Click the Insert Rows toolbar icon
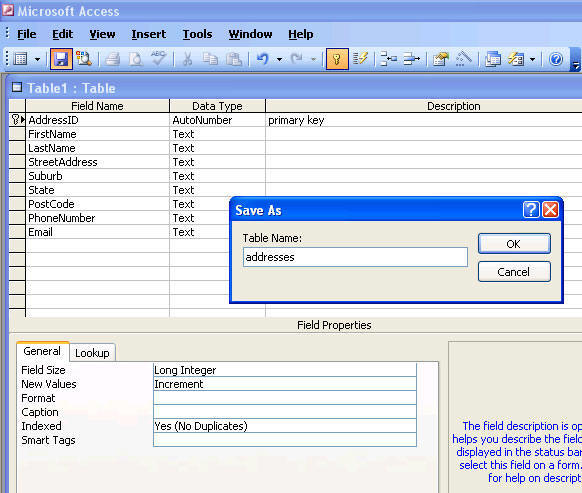The image size is (582, 493). [x=389, y=59]
